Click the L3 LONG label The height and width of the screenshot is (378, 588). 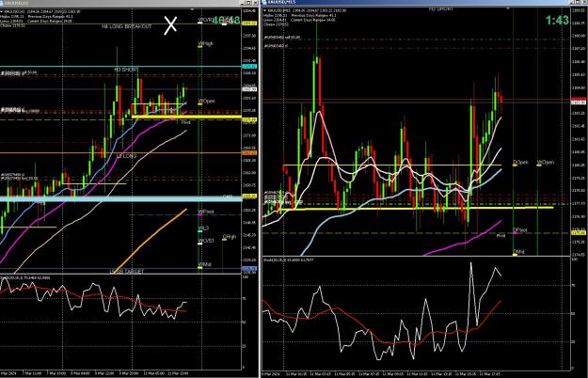(x=126, y=156)
